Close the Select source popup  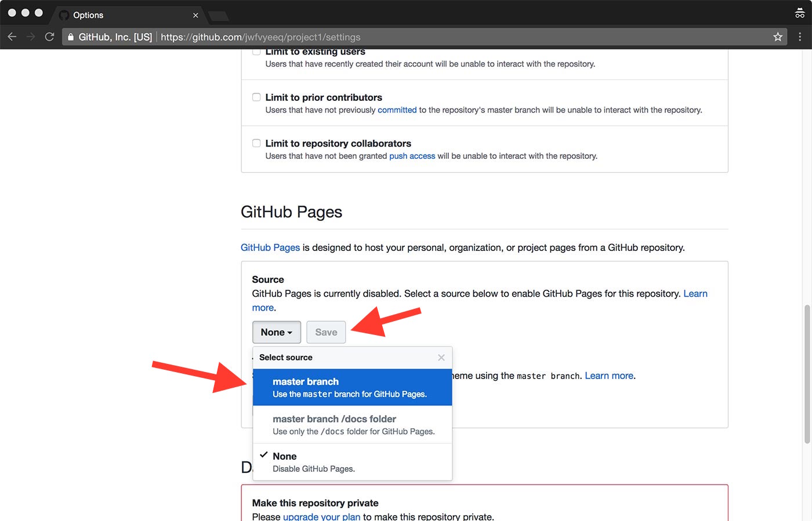(x=441, y=358)
